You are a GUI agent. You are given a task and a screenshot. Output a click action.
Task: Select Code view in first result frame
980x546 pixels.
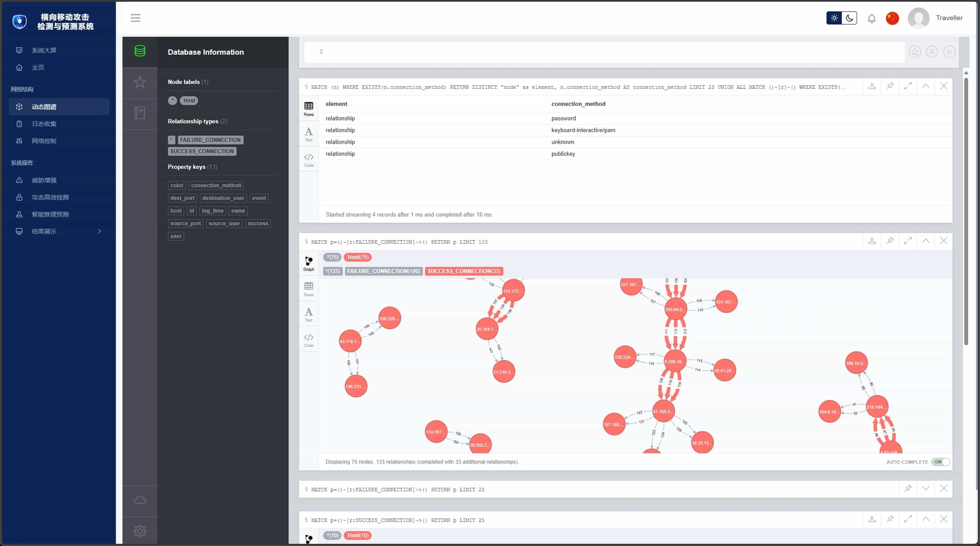click(x=309, y=160)
